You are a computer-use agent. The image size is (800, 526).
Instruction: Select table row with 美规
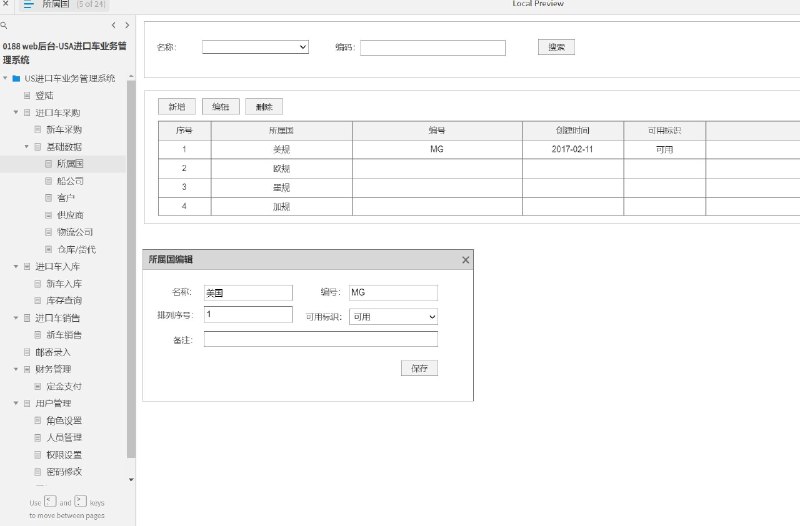(x=479, y=149)
